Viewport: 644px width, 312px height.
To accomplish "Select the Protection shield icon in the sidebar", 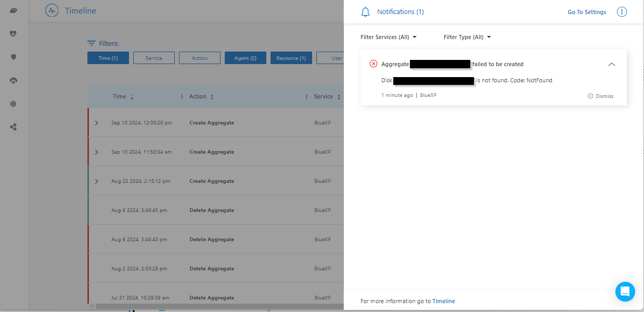I will pyautogui.click(x=14, y=57).
